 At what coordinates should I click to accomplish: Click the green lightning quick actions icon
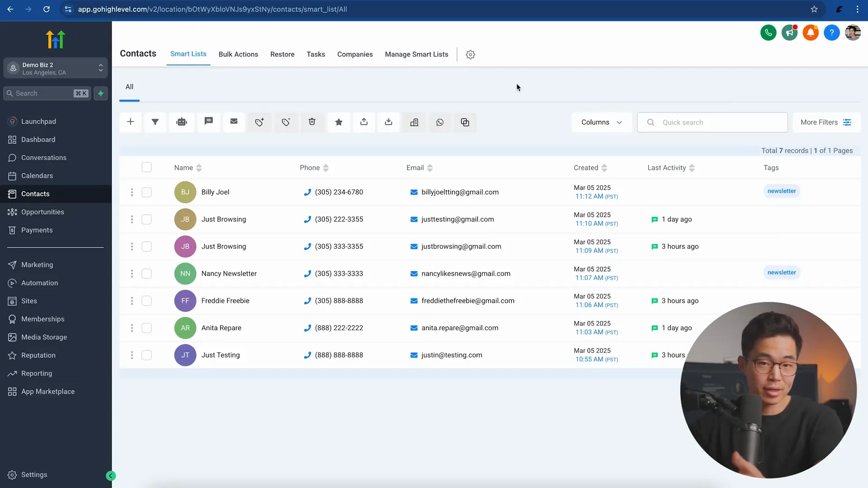pos(101,94)
